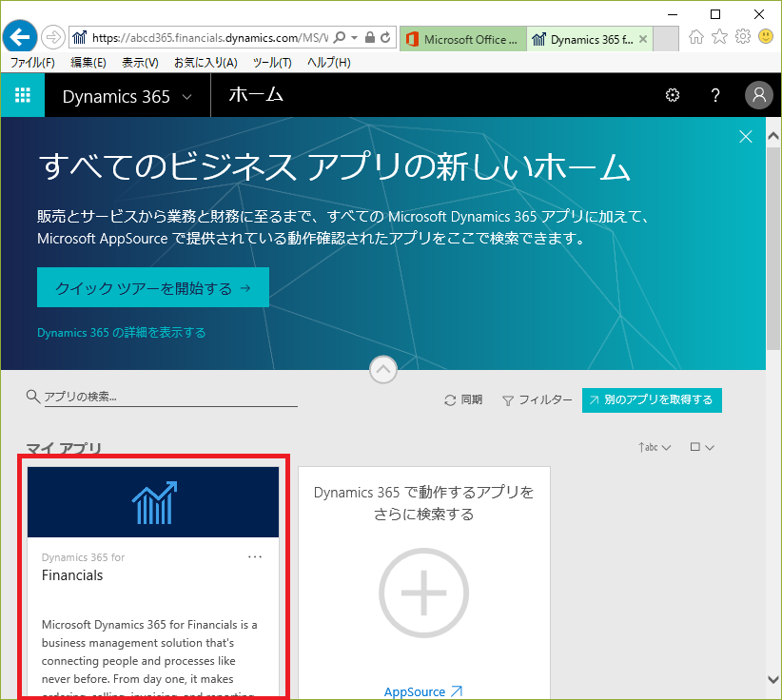Click クイック ツアーを開始する button

[153, 287]
